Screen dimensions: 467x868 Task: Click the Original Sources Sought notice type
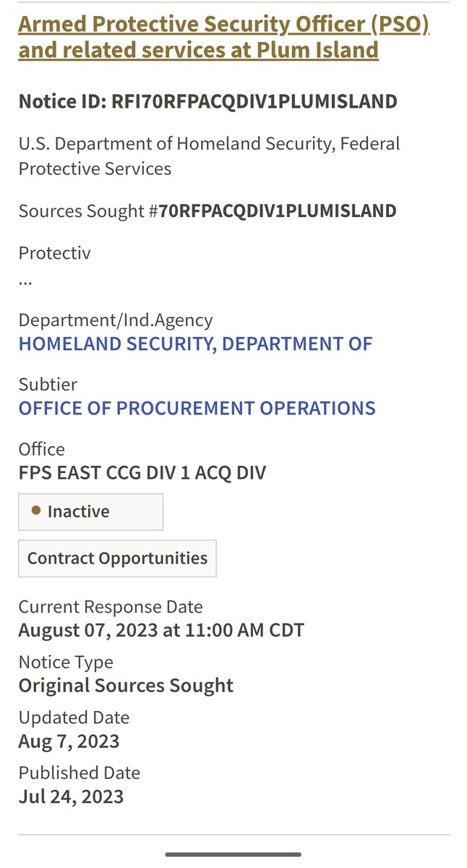pyautogui.click(x=126, y=686)
